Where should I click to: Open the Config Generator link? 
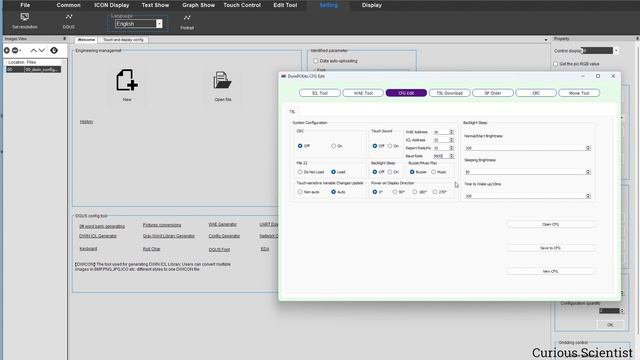click(x=224, y=236)
